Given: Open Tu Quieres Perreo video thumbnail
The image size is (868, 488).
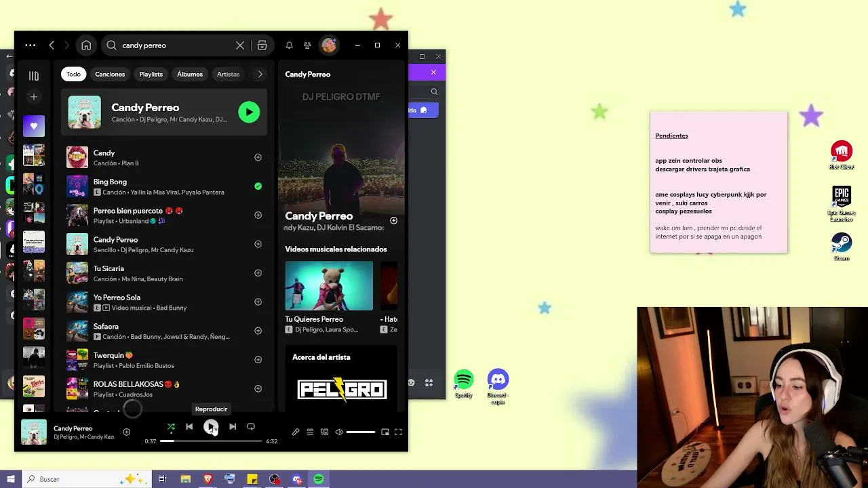Looking at the screenshot, I should coord(329,285).
